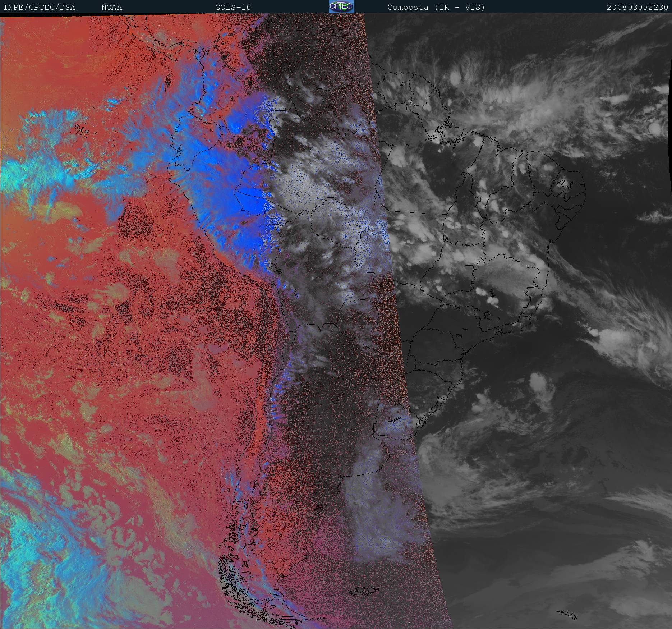The width and height of the screenshot is (672, 629).
Task: Select the GOES-10 satellite label
Action: 233,7
